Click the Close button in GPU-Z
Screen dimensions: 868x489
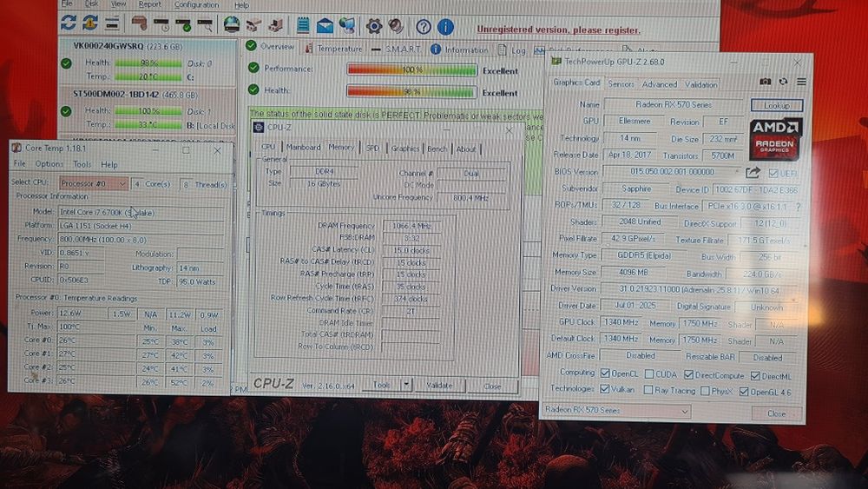(x=776, y=413)
